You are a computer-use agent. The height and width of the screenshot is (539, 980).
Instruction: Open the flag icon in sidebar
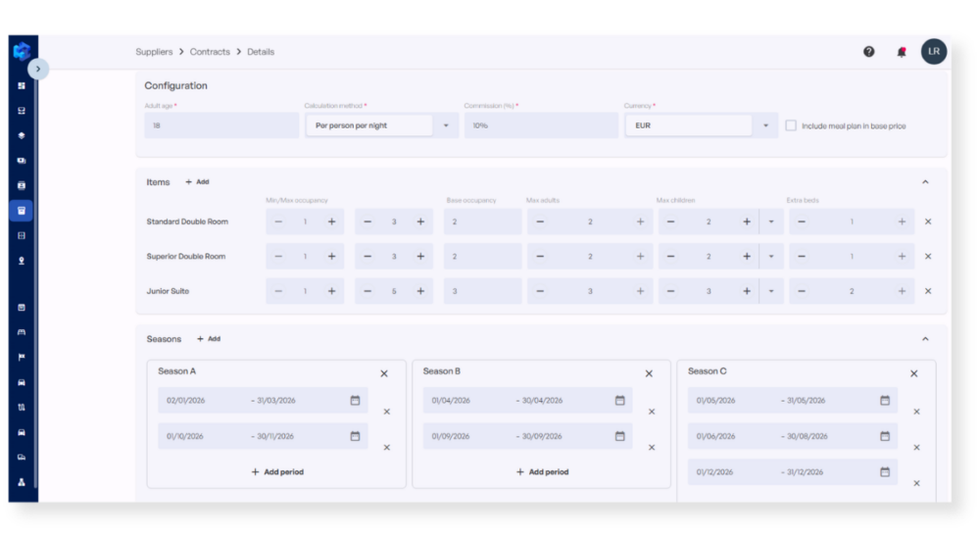pos(22,357)
